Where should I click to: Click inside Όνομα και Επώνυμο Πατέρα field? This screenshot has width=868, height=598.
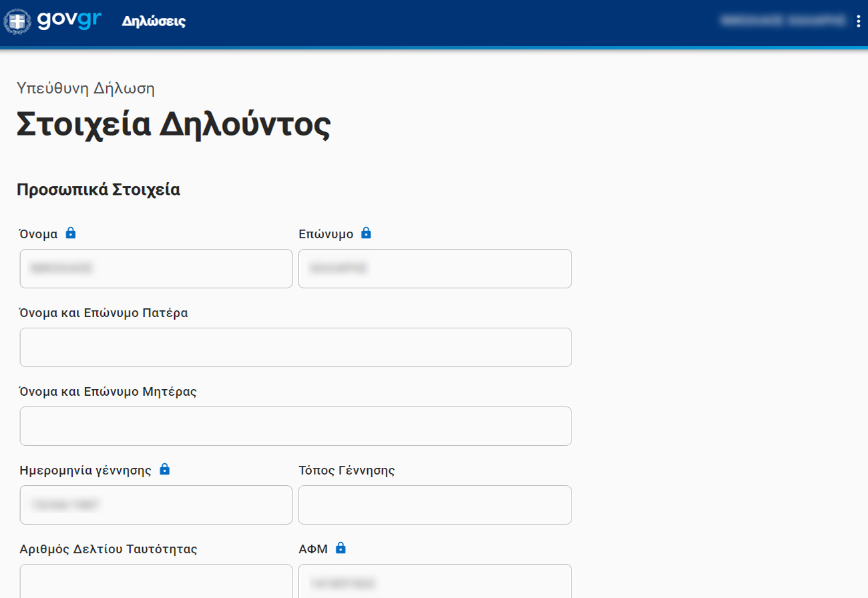click(x=295, y=347)
